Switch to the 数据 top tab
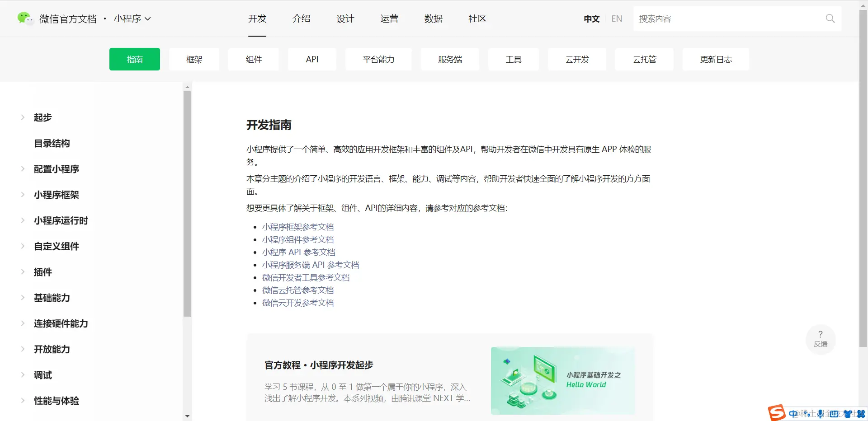Screen dimensions: 868x421 (x=433, y=19)
